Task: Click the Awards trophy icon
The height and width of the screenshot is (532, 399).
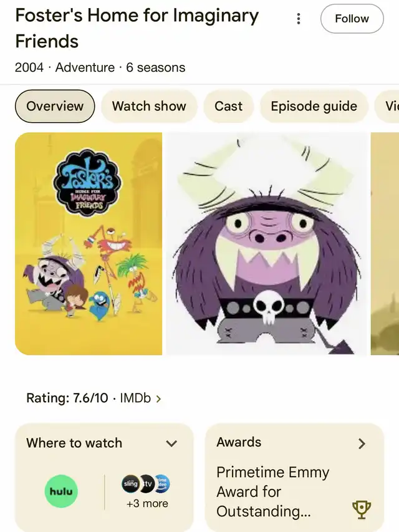Action: 362,510
